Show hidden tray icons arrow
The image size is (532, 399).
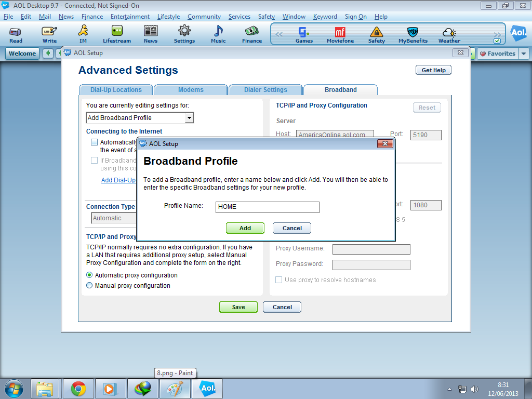point(449,389)
